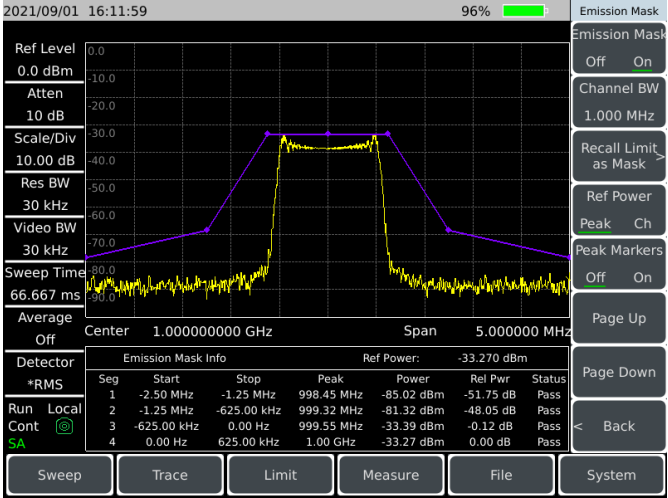Viewport: 668px width, 498px height.
Task: Open Recall Limit as Mask submenu
Action: [x=619, y=156]
